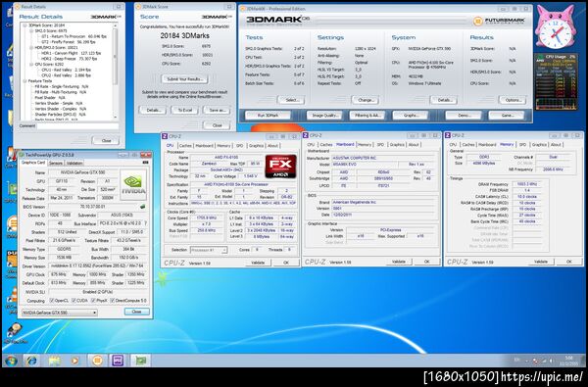This screenshot has width=588, height=387.
Task: Click the 3DMark Score title bar icon
Action: 138,7
